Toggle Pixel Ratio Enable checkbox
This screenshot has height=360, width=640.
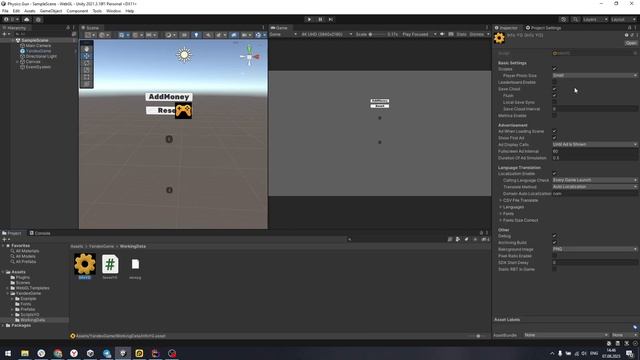[554, 256]
